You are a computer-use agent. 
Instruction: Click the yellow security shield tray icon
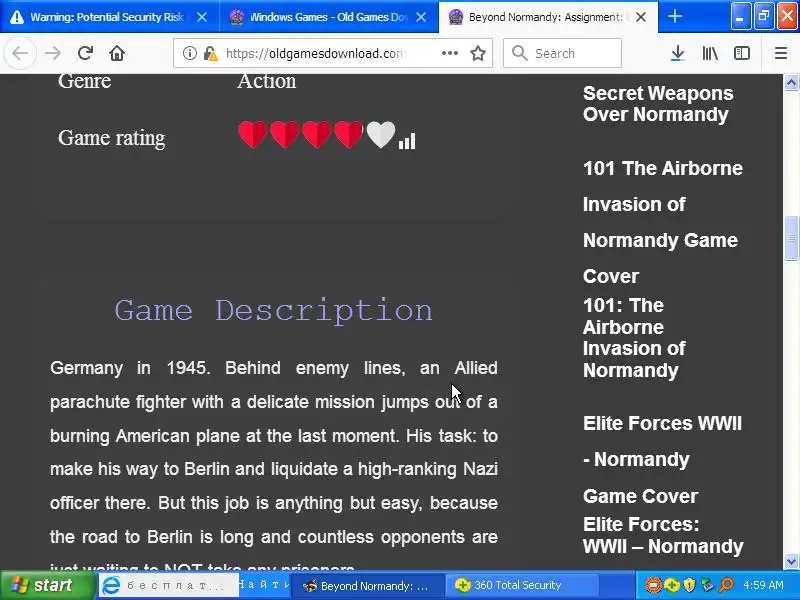tap(689, 585)
